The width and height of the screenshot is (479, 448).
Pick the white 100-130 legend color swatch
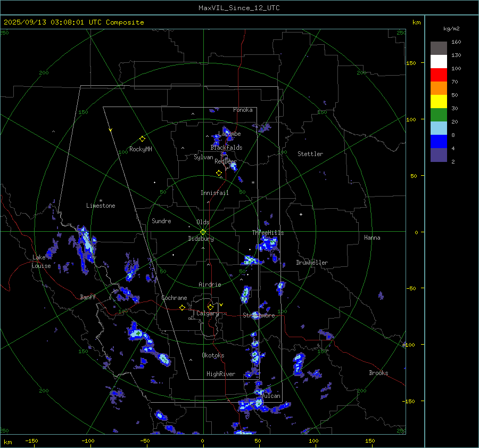439,61
